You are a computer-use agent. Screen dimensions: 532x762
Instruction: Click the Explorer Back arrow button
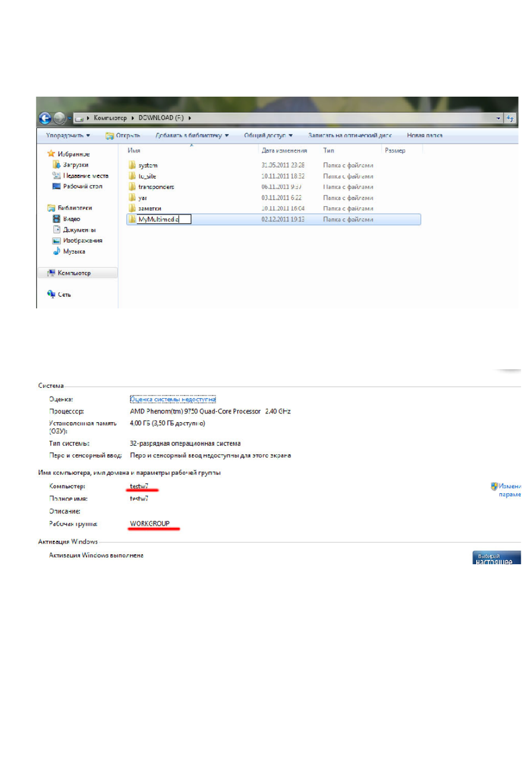(45, 118)
